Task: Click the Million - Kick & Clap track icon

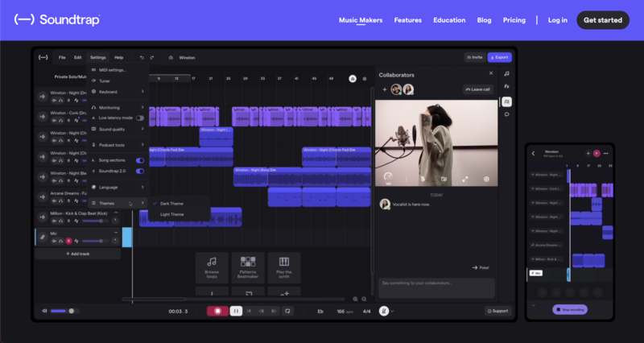Action: pyautogui.click(x=43, y=217)
